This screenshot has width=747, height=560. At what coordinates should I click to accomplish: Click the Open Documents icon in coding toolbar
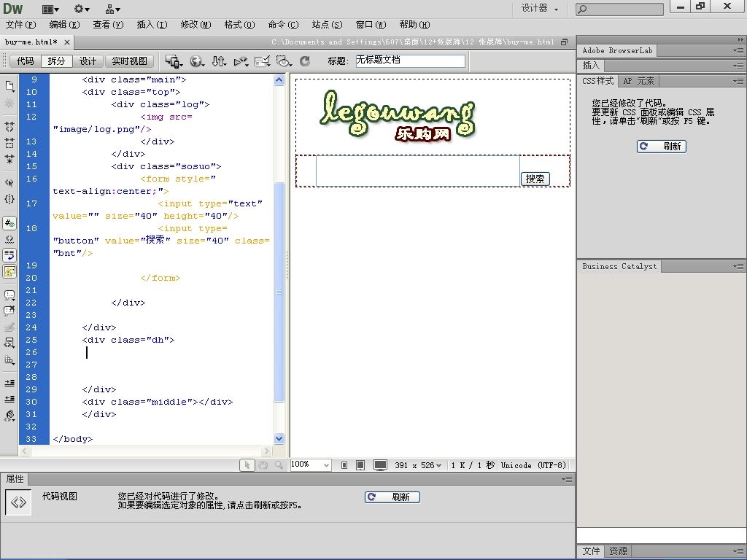pos(9,86)
